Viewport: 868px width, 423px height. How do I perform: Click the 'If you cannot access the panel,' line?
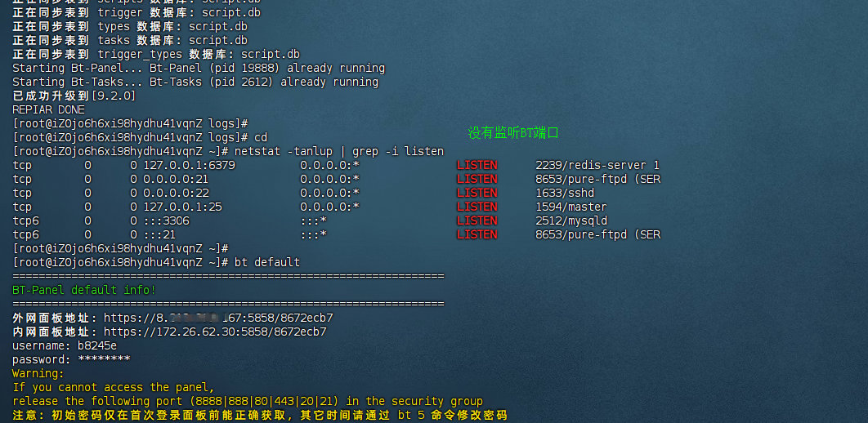pyautogui.click(x=114, y=387)
